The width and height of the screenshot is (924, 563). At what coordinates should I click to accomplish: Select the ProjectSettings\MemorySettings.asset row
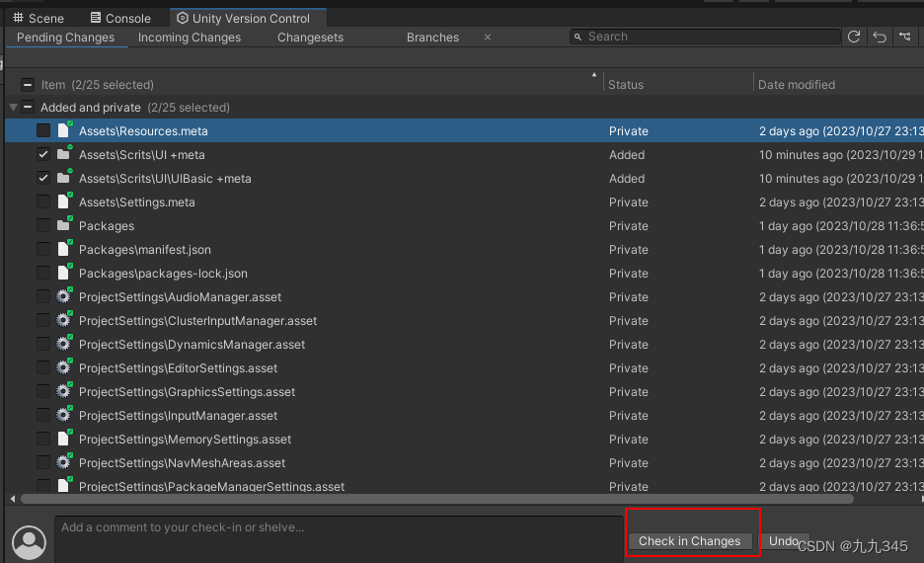click(464, 440)
